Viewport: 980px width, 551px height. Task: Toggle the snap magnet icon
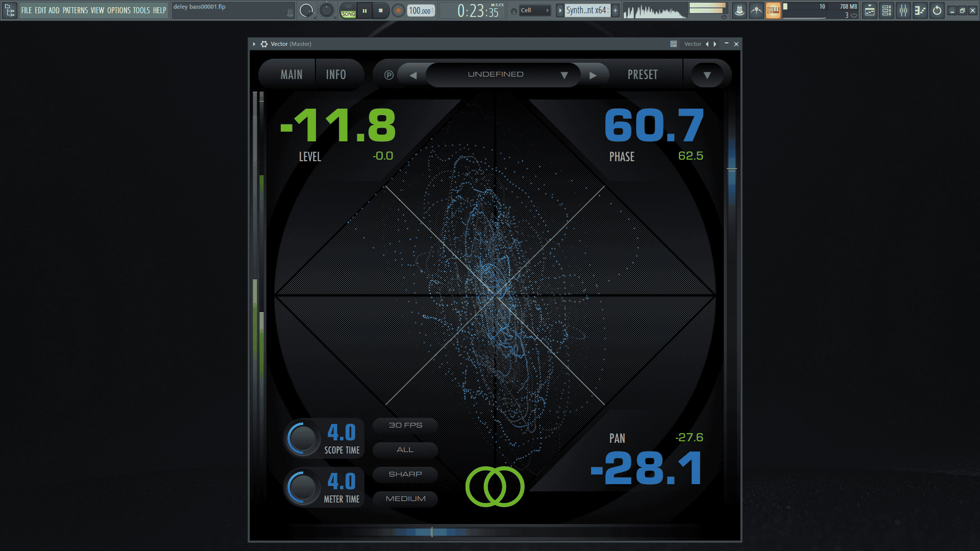(513, 11)
